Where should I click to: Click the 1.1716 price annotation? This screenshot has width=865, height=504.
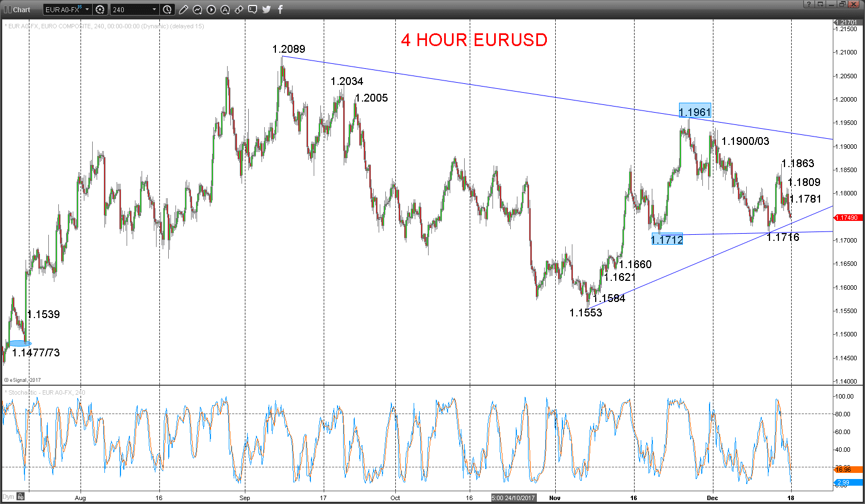tap(783, 237)
